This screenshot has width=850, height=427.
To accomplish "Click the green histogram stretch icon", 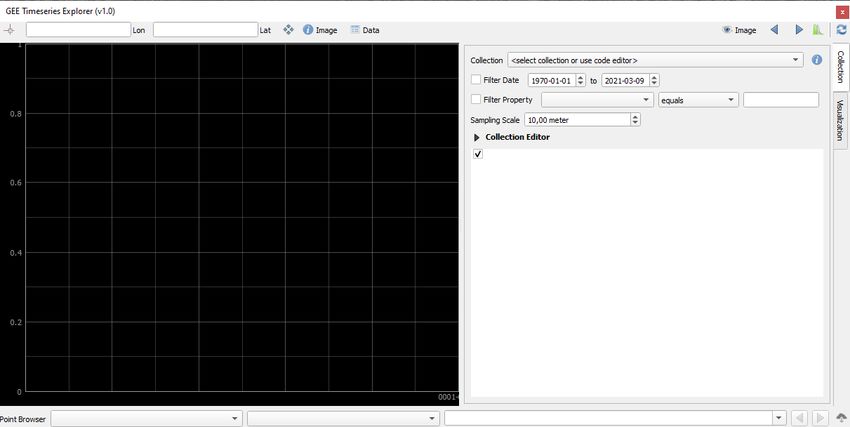I will click(817, 30).
